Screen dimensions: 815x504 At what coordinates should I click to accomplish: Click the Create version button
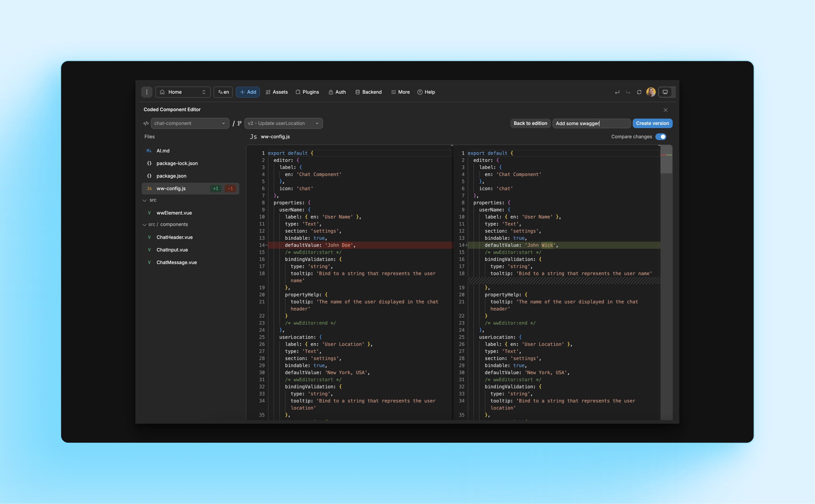pos(652,123)
